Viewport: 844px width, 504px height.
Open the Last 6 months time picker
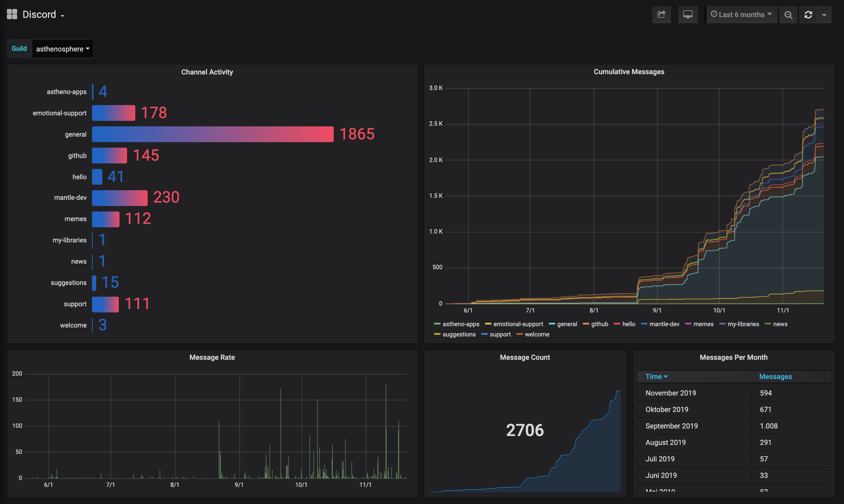(742, 15)
